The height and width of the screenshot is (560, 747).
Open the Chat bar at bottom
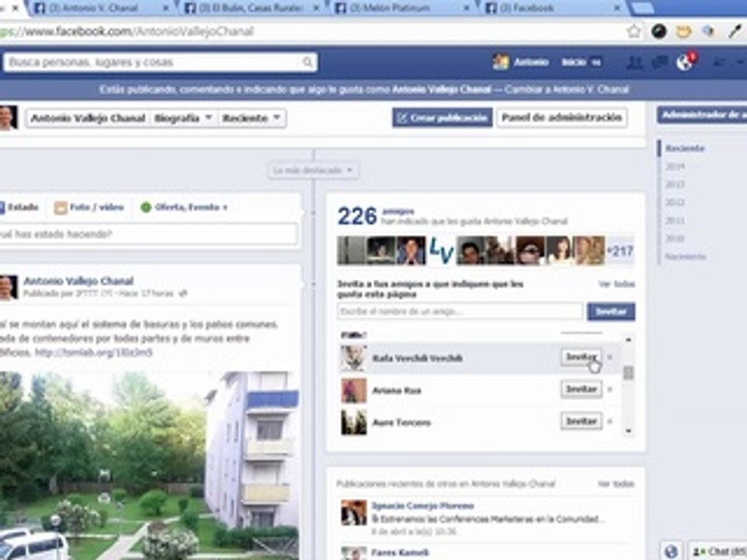pos(717,551)
